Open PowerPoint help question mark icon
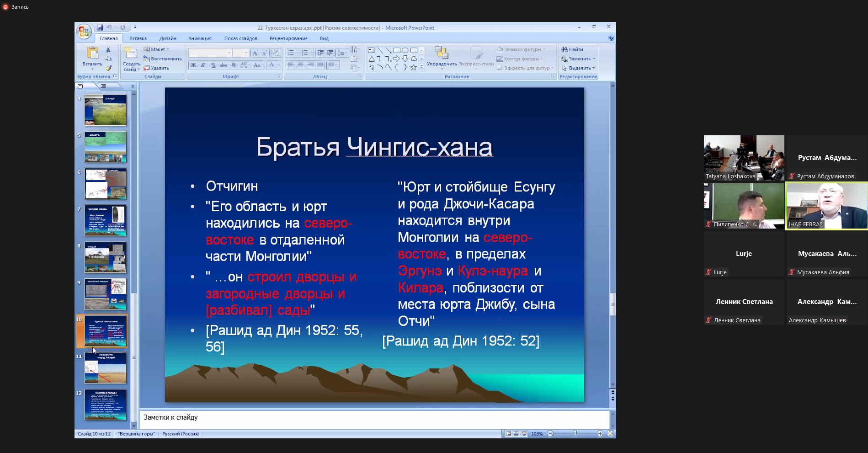The width and height of the screenshot is (868, 453). tap(611, 38)
